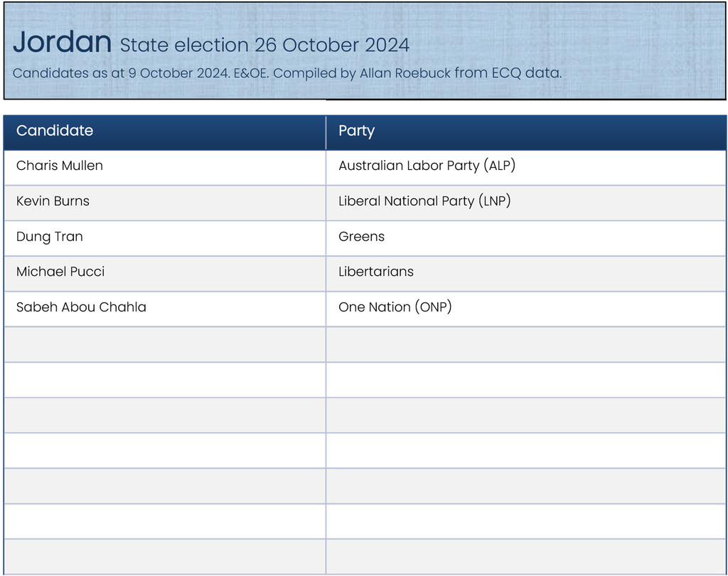Click the Candidate column header
This screenshot has height=576, width=728.
[x=55, y=131]
